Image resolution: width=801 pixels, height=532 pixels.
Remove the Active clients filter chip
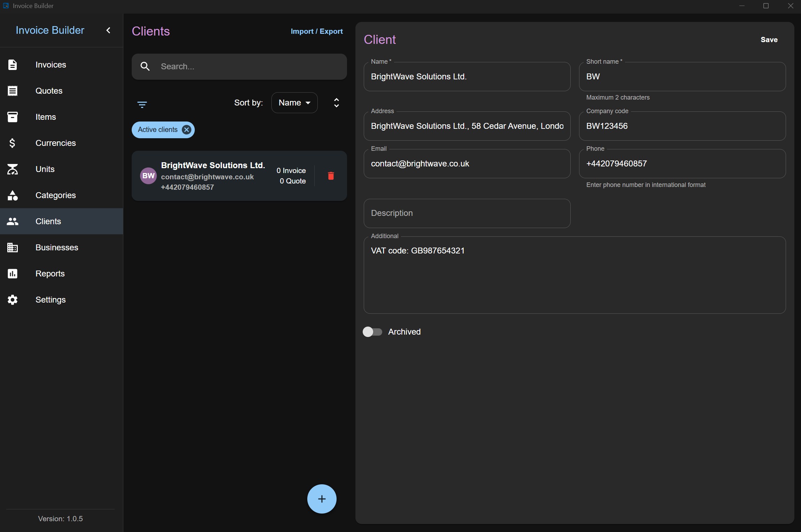pyautogui.click(x=187, y=130)
